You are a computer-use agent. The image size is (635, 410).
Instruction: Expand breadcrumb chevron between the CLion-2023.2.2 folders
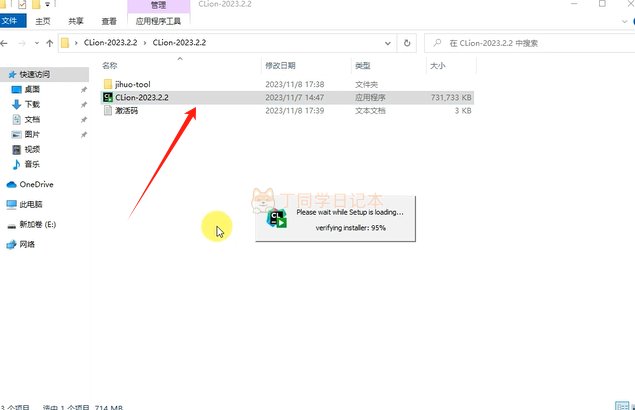145,43
